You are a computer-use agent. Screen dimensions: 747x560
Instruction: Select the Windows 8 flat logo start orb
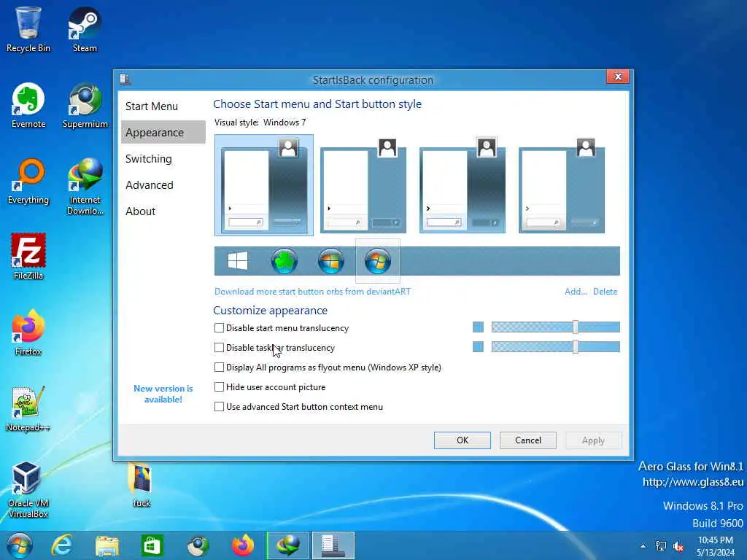pos(238,261)
